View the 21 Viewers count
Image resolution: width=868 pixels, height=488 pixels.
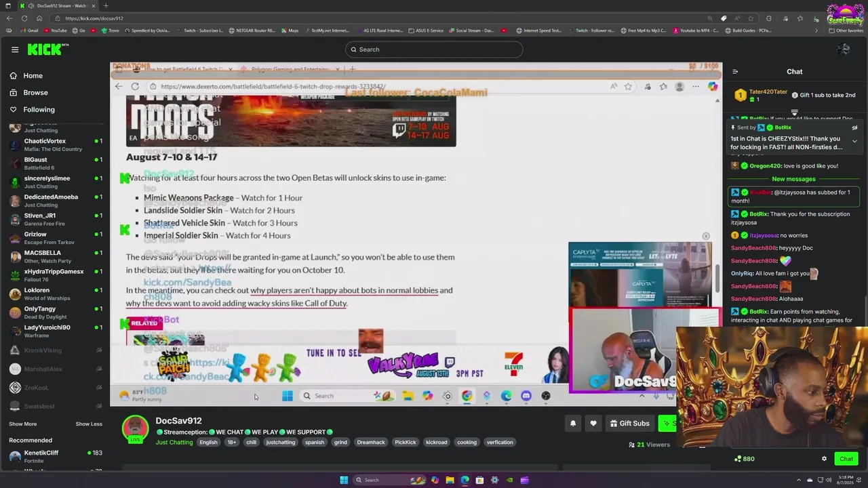[x=649, y=445]
